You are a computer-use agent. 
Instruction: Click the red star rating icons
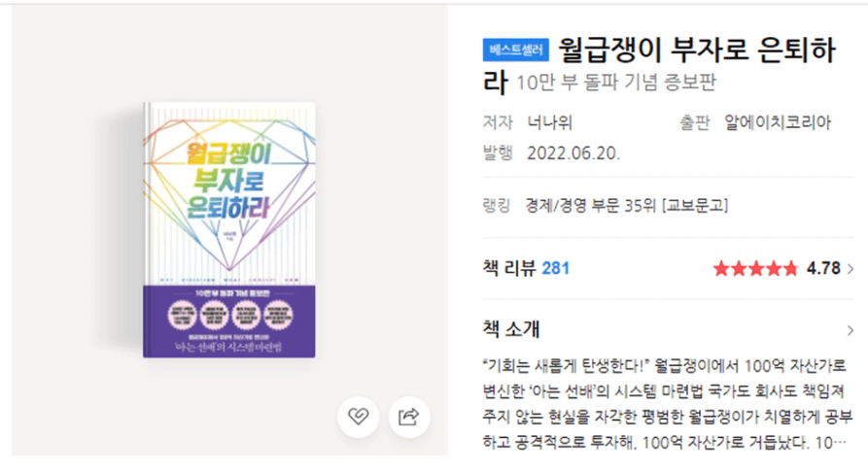click(755, 269)
